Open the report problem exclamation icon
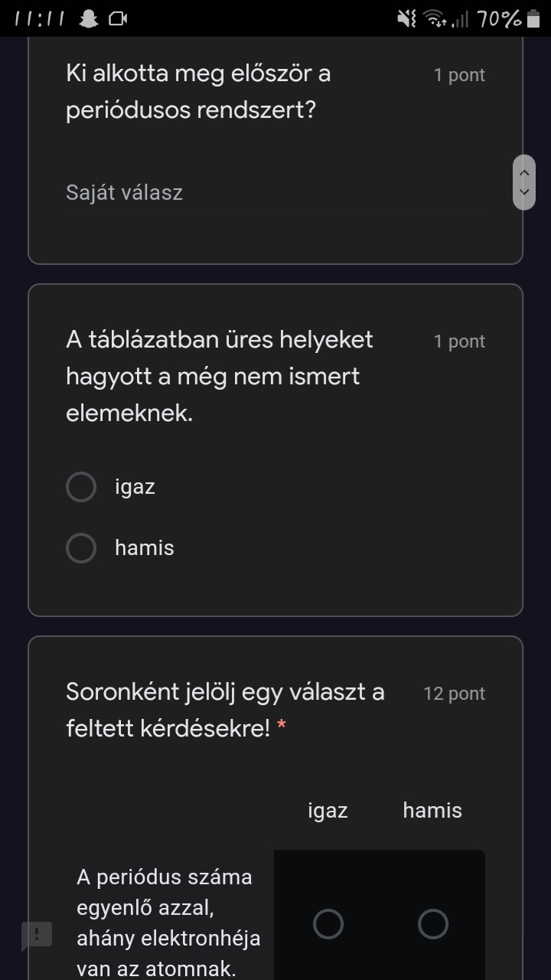This screenshot has height=980, width=551. (x=37, y=935)
